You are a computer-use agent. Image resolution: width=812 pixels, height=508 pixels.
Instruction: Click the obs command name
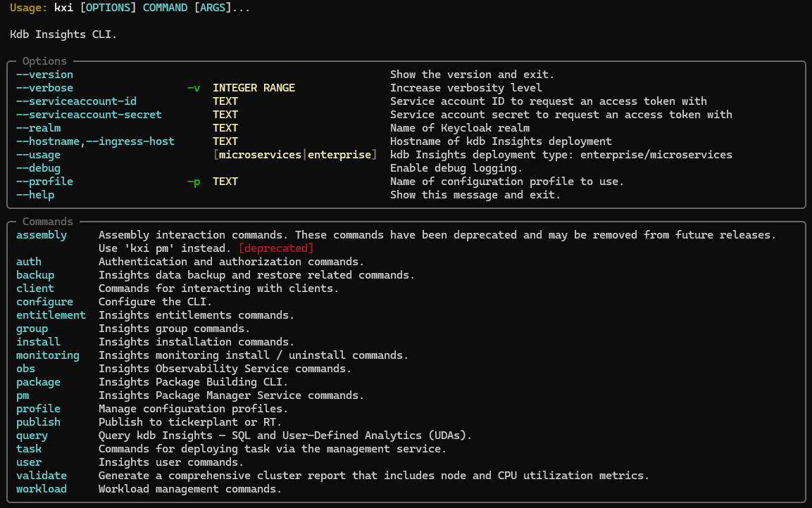tap(25, 369)
